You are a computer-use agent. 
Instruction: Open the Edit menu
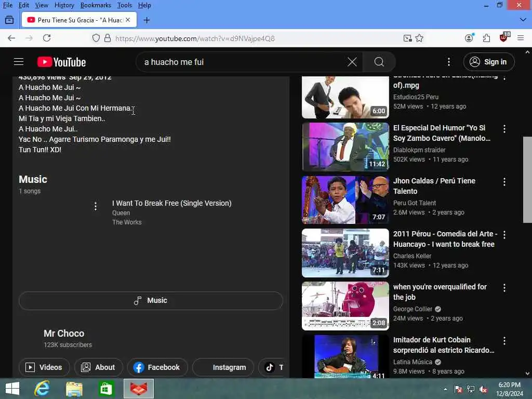click(x=23, y=5)
